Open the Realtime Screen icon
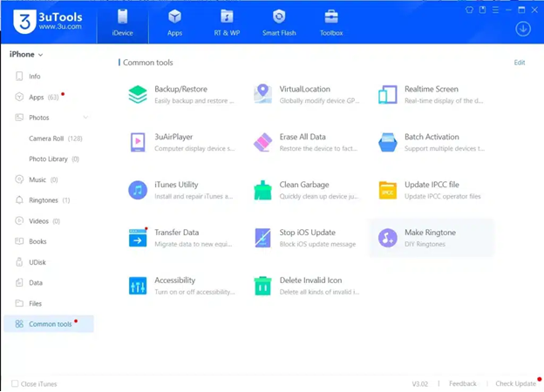The width and height of the screenshot is (544, 392). (x=388, y=94)
